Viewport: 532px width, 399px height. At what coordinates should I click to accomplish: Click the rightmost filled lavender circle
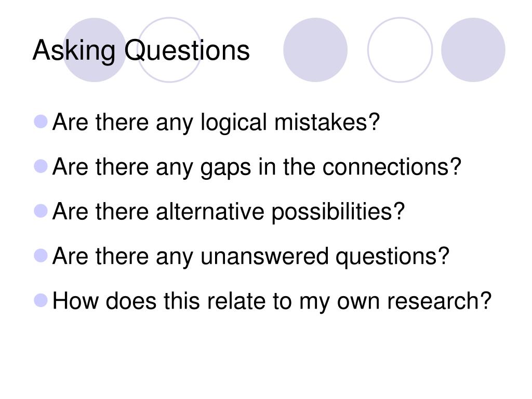(x=473, y=50)
